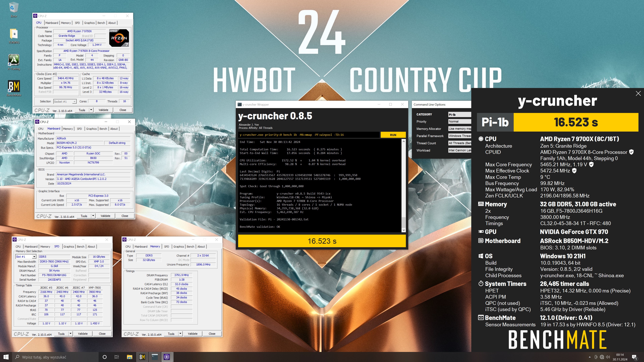
Task: Launch the A-Tuning desktop shortcut
Action: pyautogui.click(x=14, y=62)
